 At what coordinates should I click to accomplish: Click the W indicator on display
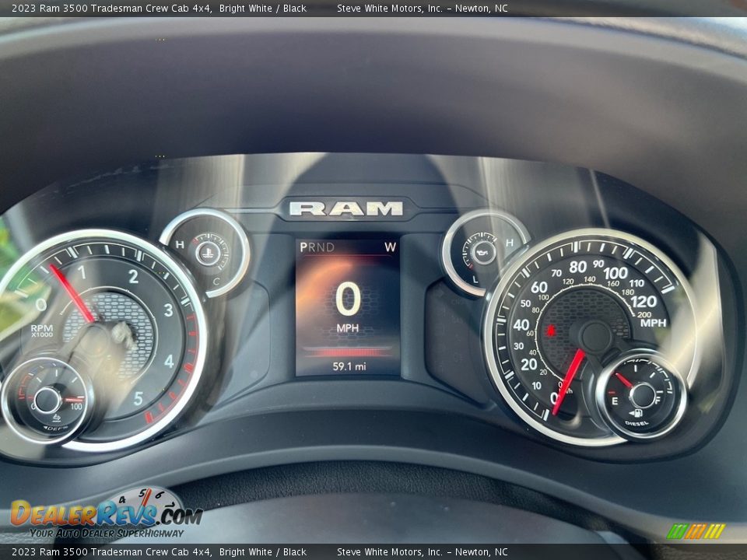click(x=390, y=247)
